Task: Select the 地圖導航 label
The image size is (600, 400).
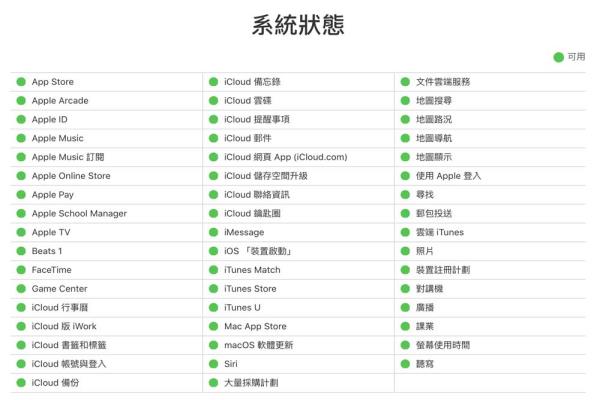Action: (x=434, y=138)
